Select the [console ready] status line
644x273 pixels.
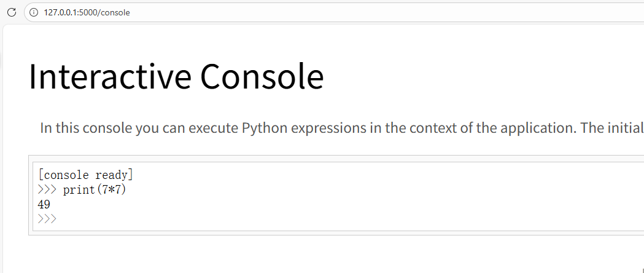point(85,175)
